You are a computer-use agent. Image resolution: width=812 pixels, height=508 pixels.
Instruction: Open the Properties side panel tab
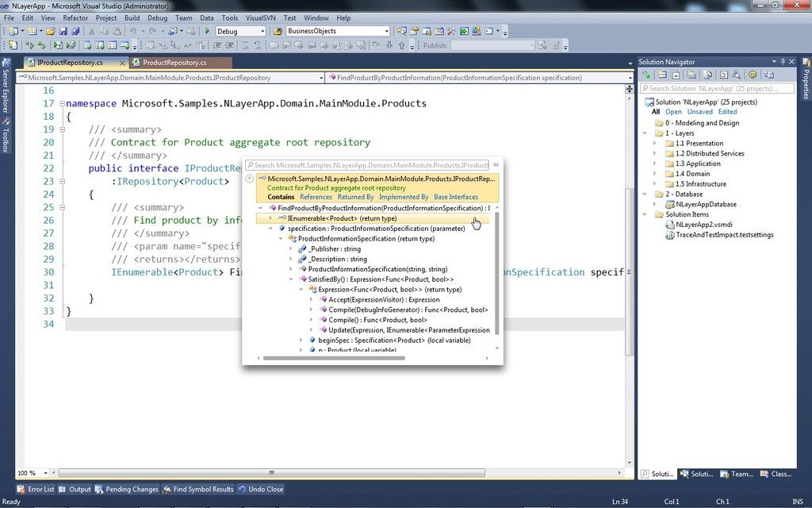[x=806, y=79]
